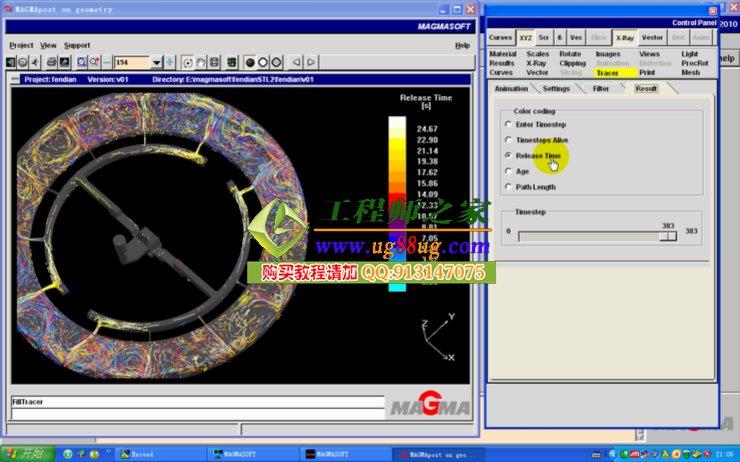Open the View menu
The width and height of the screenshot is (740, 462).
pos(48,45)
